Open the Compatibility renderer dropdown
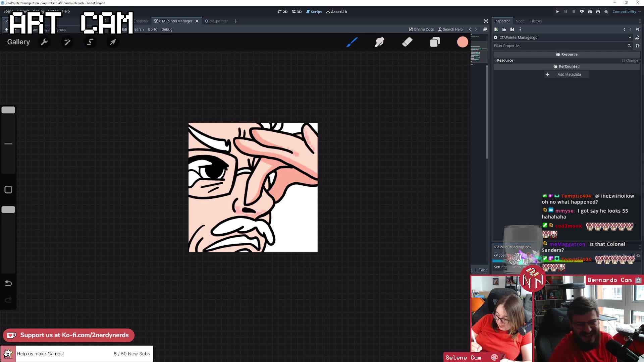Image resolution: width=644 pixels, height=362 pixels. click(x=626, y=12)
